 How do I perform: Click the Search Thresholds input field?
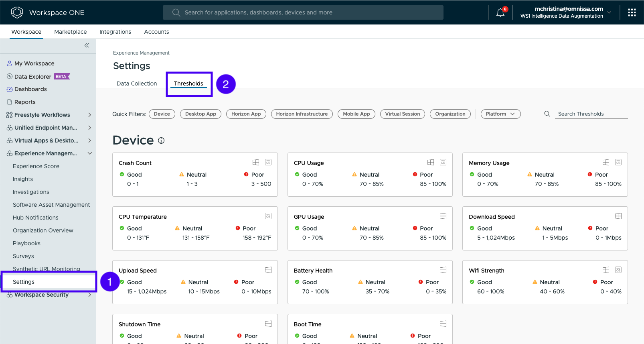pos(591,114)
